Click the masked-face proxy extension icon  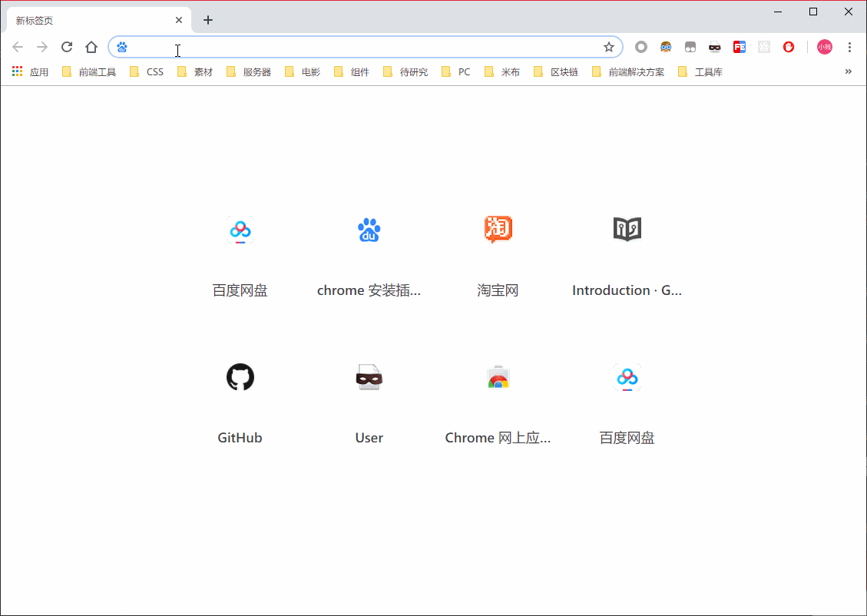tap(714, 47)
